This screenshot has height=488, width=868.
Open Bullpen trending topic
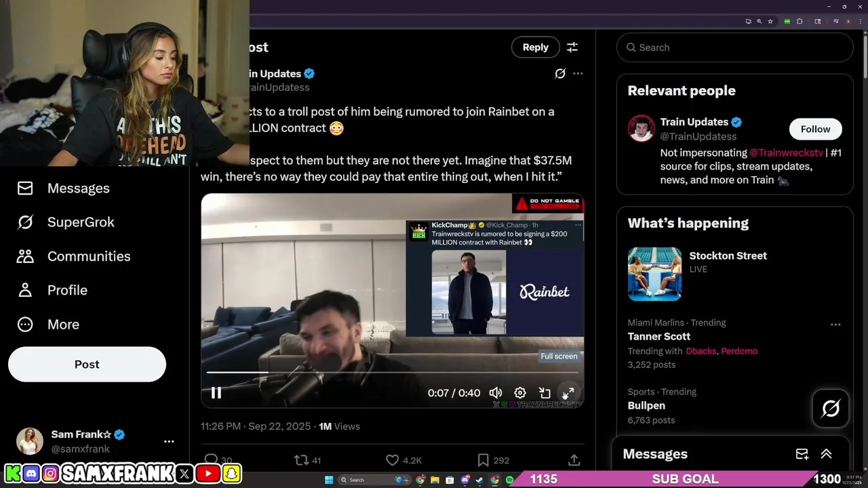pos(646,405)
